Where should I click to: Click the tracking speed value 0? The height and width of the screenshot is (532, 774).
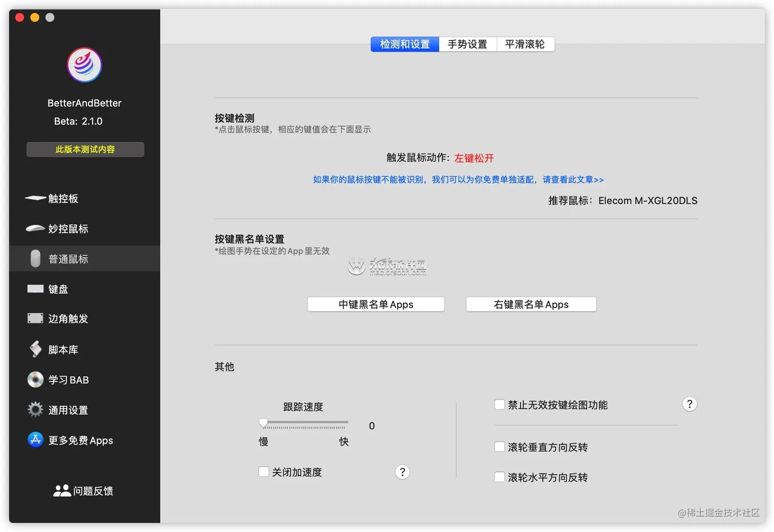click(372, 426)
